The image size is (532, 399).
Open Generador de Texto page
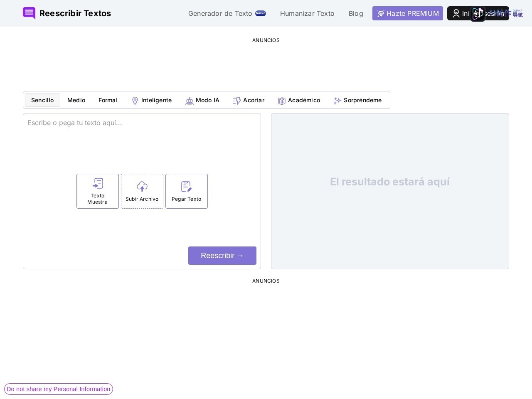point(220,13)
